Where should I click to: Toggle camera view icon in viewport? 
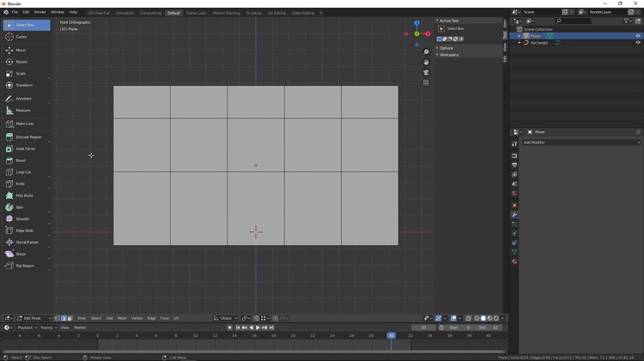[x=426, y=73]
